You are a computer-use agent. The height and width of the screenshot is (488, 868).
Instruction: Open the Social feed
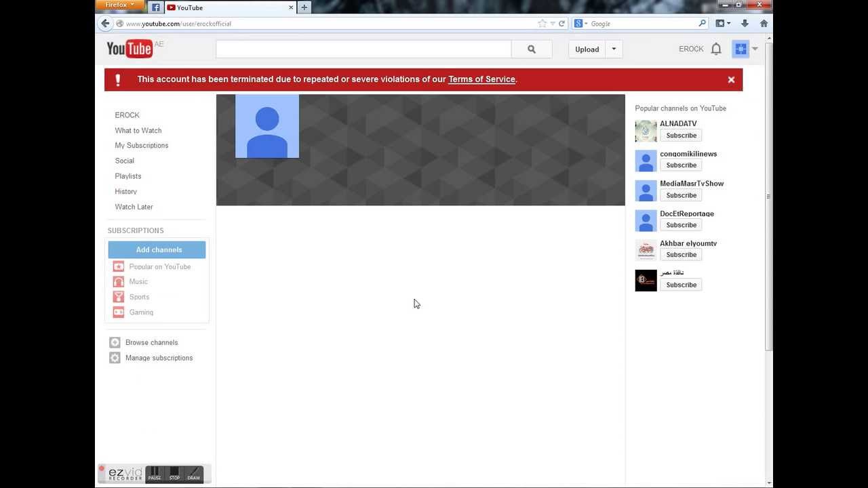[125, 161]
